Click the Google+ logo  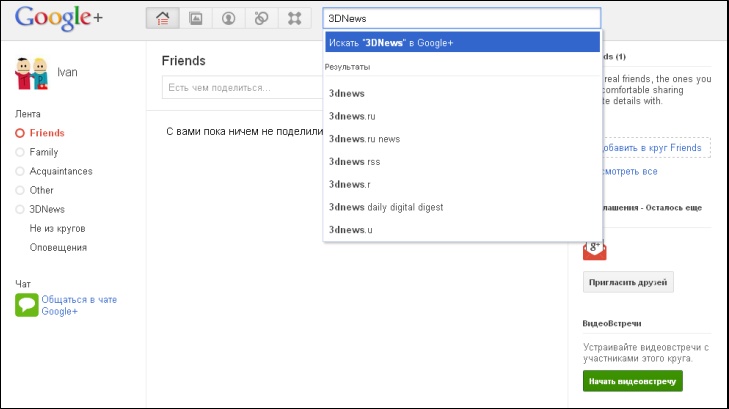(59, 19)
